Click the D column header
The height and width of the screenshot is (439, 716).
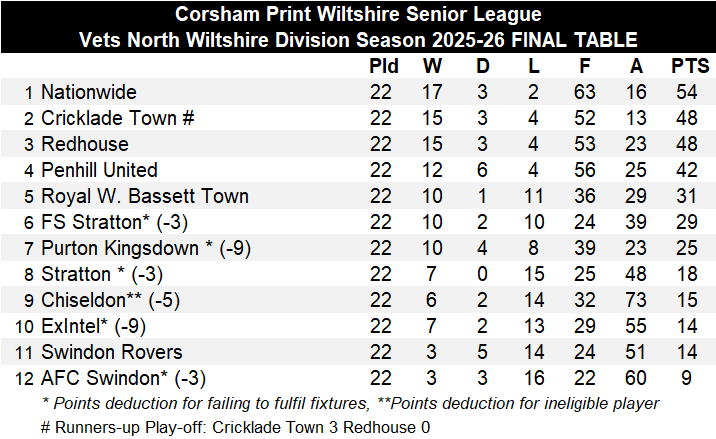click(x=483, y=66)
